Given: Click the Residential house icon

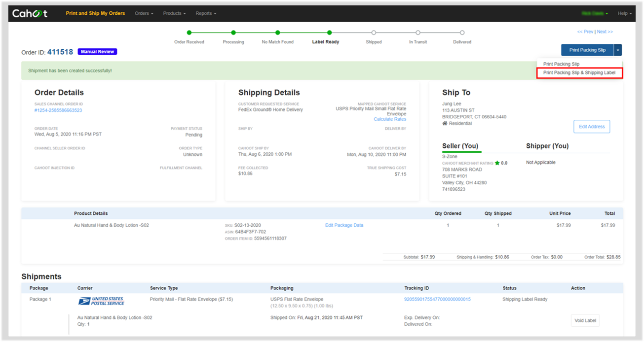Looking at the screenshot, I should click(x=445, y=124).
